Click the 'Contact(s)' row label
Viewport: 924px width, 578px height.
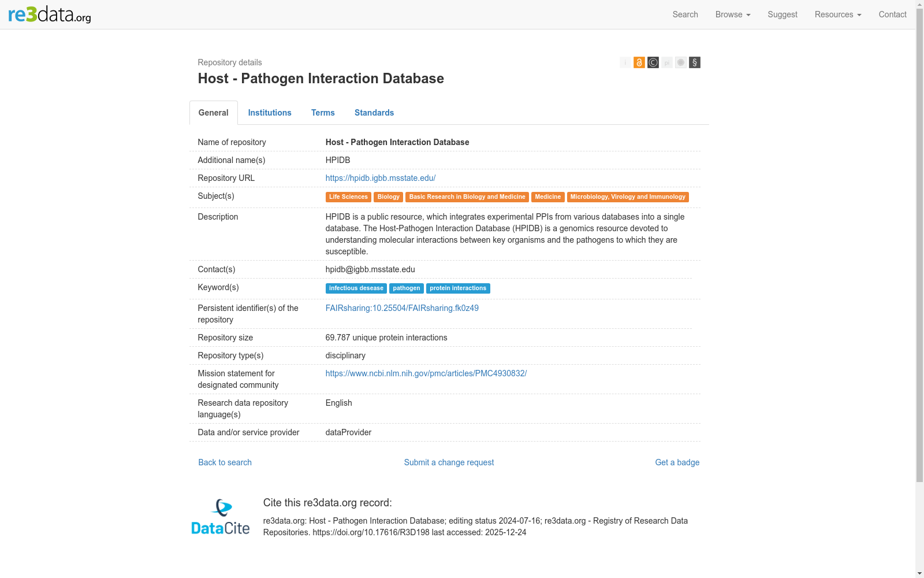click(217, 269)
